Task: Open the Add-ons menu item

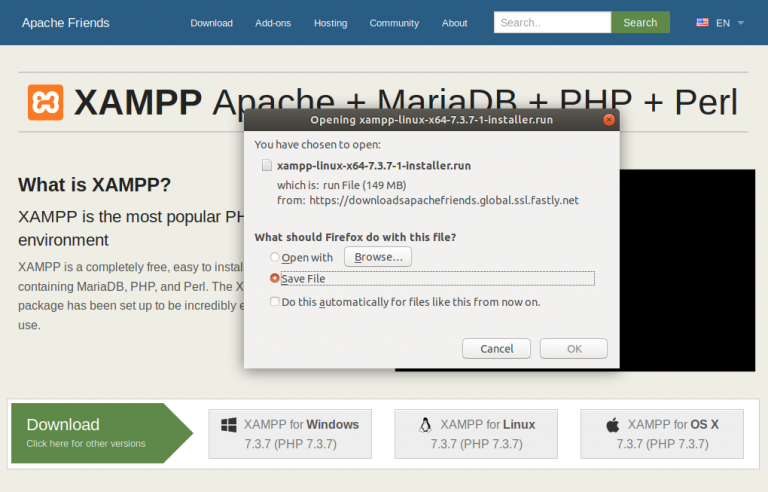Action: coord(273,23)
